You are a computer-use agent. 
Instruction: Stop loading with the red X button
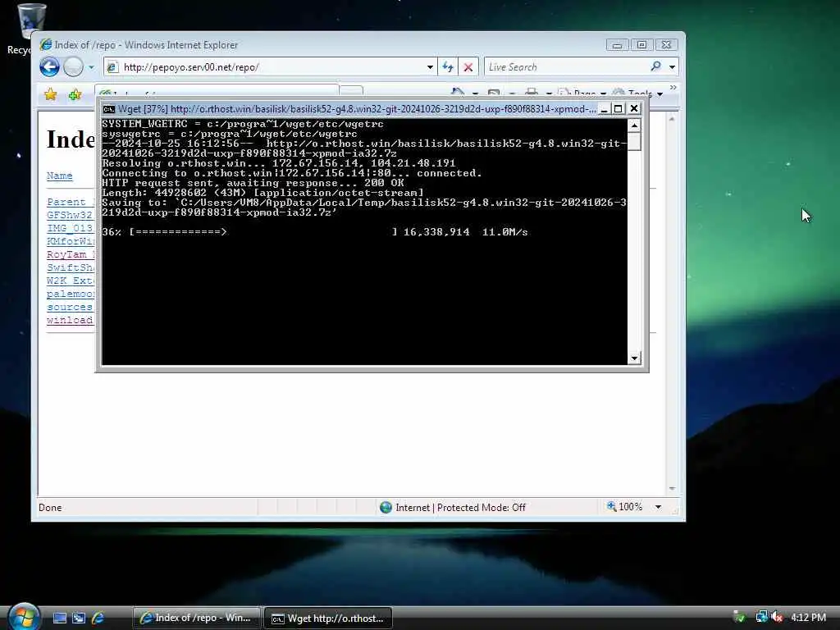(468, 67)
